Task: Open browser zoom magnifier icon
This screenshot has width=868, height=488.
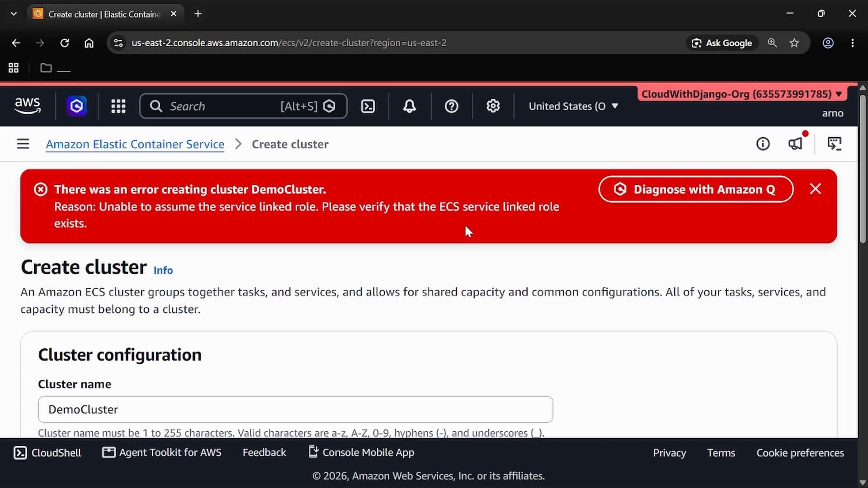Action: click(x=772, y=43)
